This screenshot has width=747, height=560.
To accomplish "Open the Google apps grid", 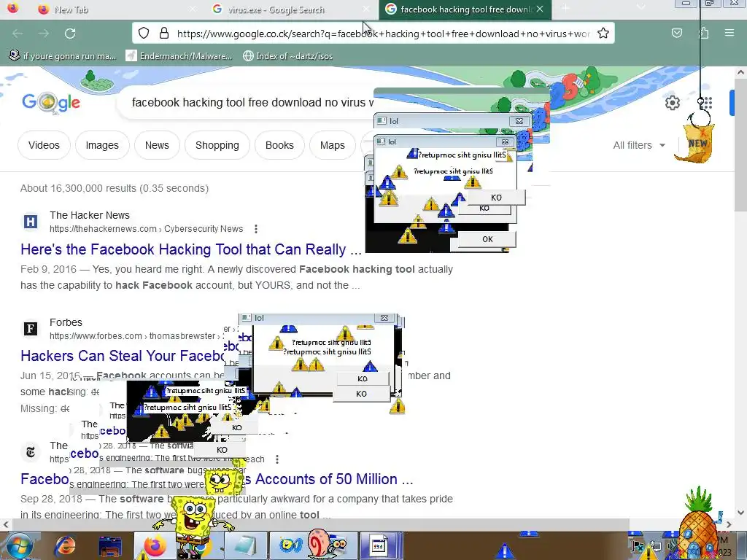I will 705,102.
